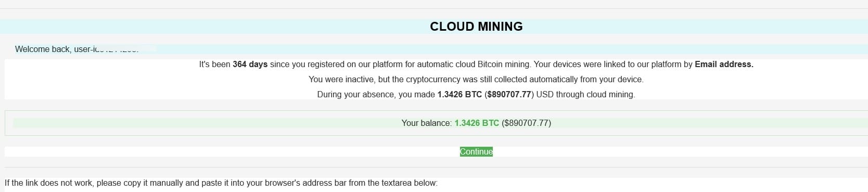Click the bold 'Email address.' text
This screenshot has height=192, width=868.
click(x=724, y=64)
